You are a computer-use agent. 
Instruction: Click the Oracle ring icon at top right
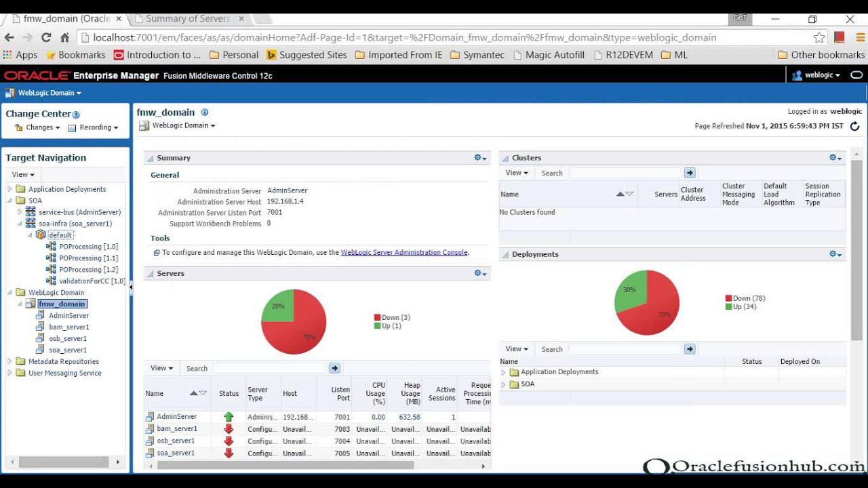click(856, 75)
